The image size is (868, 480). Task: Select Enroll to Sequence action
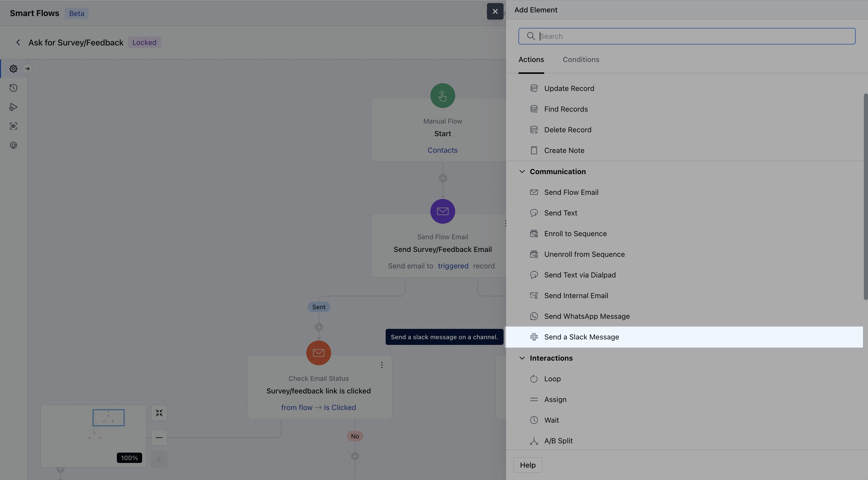pos(575,234)
